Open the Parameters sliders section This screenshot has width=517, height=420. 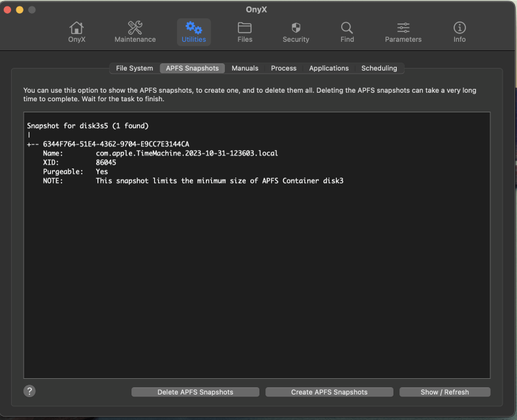(x=403, y=32)
